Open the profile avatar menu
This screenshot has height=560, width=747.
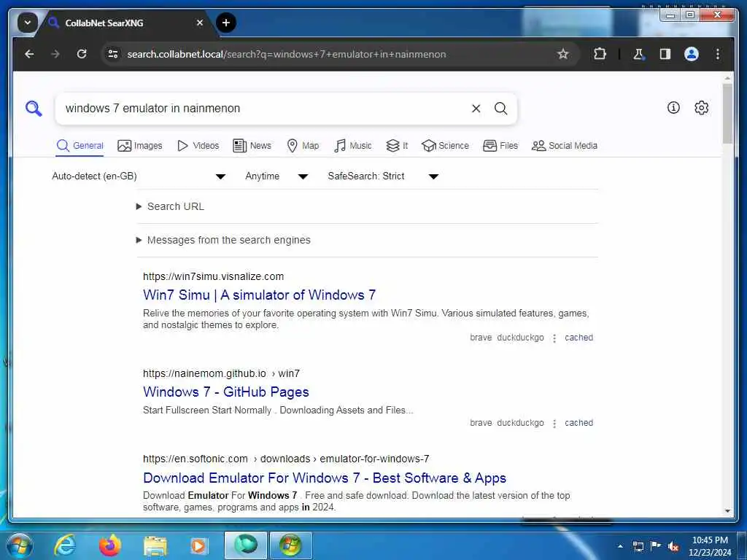tap(692, 54)
